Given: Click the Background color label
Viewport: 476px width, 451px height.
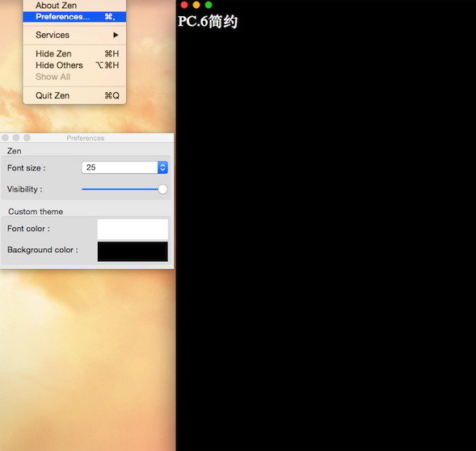Looking at the screenshot, I should pos(43,250).
